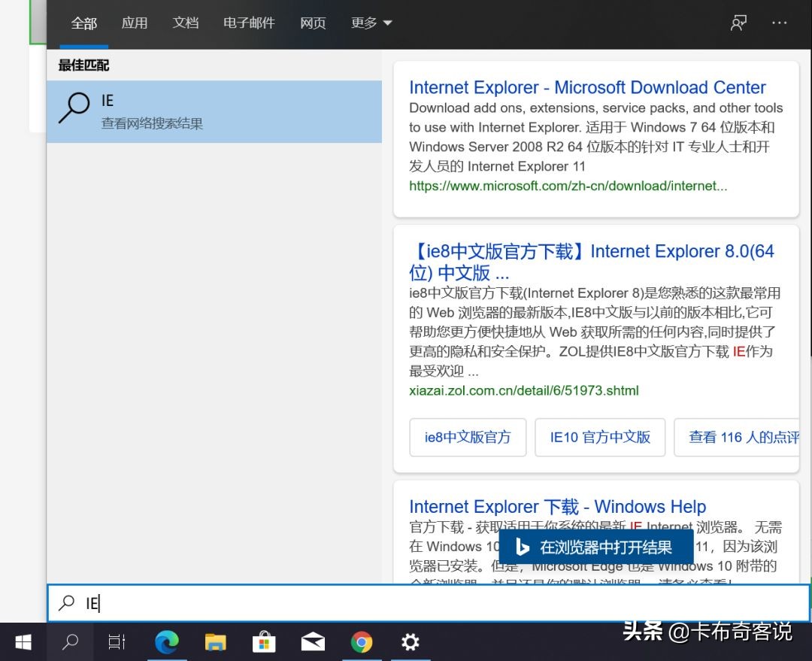Open the ellipsis (...) options menu
The image size is (812, 661).
point(780,23)
